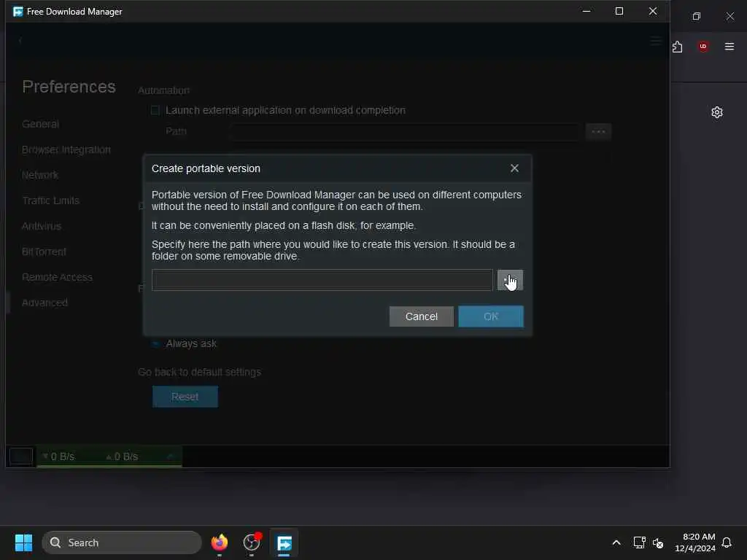Viewport: 747px width, 560px height.
Task: Click the Free Download Manager title bar logo
Action: click(x=18, y=12)
